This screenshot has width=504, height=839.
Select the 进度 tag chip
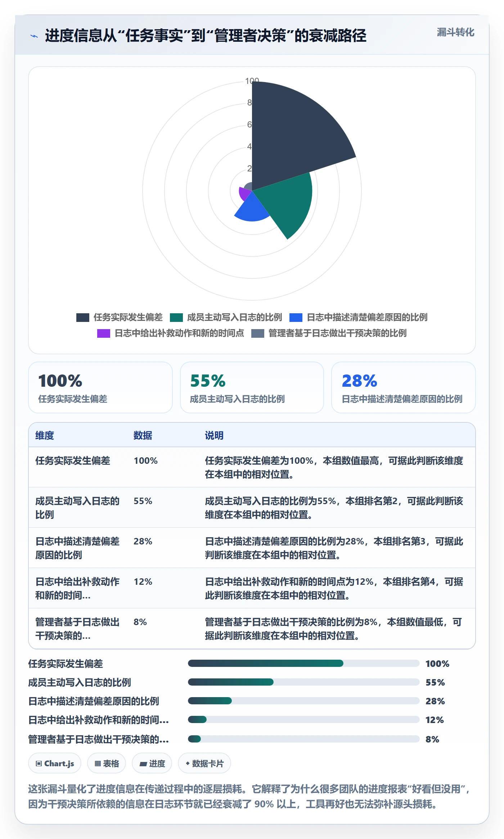[152, 763]
